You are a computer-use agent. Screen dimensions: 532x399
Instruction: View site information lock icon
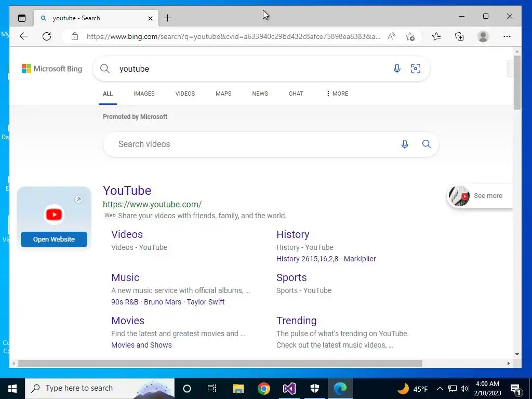click(x=75, y=36)
